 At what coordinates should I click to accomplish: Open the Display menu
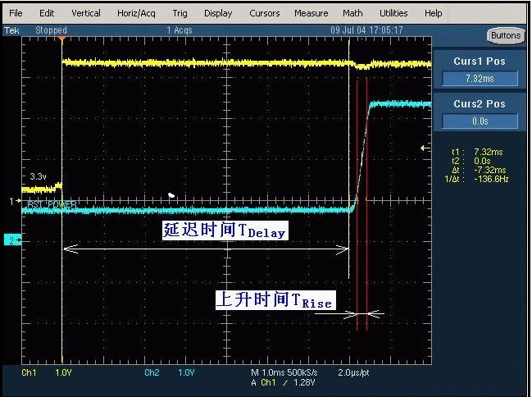[218, 13]
